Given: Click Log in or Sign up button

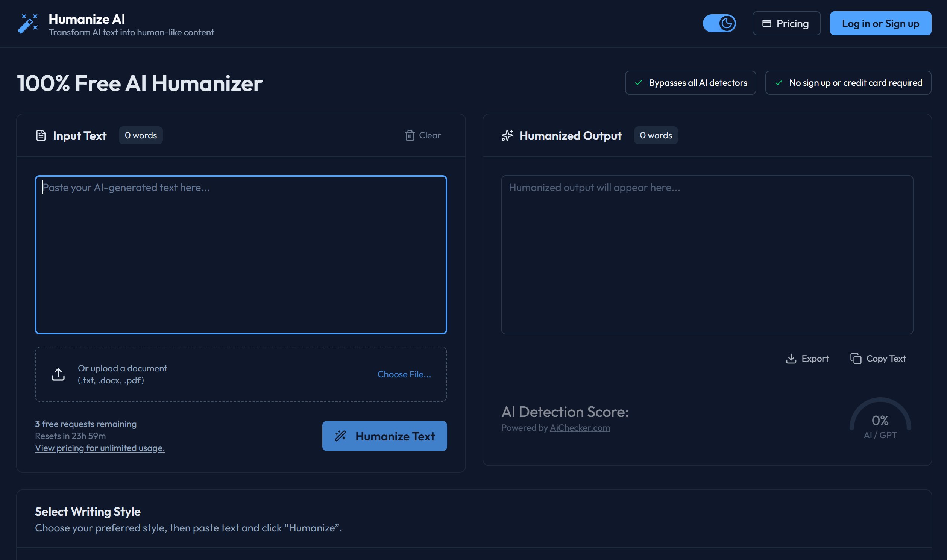Looking at the screenshot, I should 880,23.
